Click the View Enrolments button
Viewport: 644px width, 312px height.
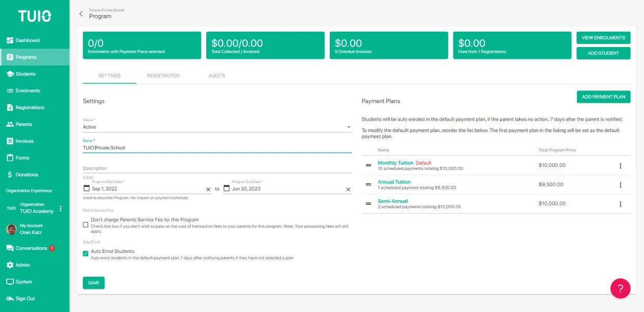click(603, 38)
